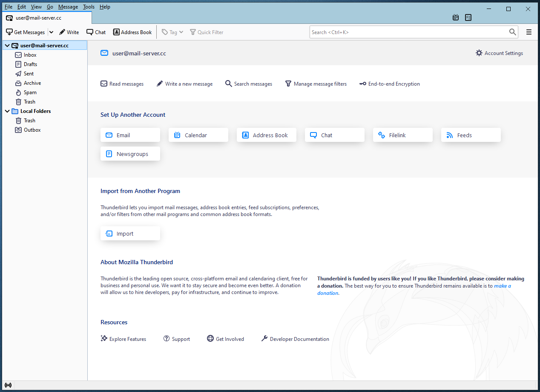
Task: Open Address Book from the toolbar
Action: [132, 32]
